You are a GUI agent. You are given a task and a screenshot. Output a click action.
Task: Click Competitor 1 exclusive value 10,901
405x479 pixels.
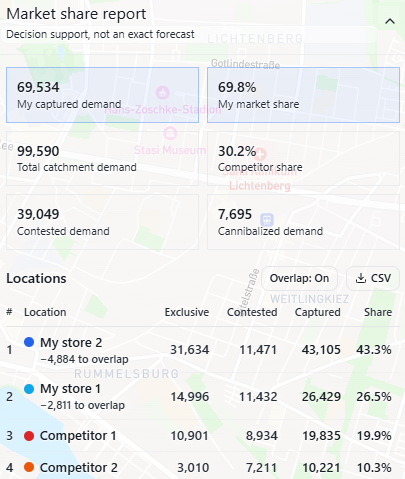pos(189,436)
